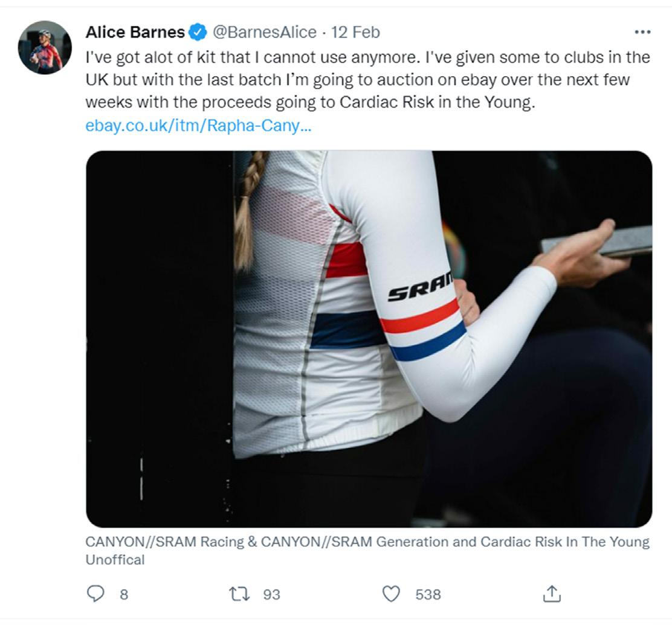Viewport: 672px width, 625px height.
Task: Click the share upload icon
Action: click(551, 594)
